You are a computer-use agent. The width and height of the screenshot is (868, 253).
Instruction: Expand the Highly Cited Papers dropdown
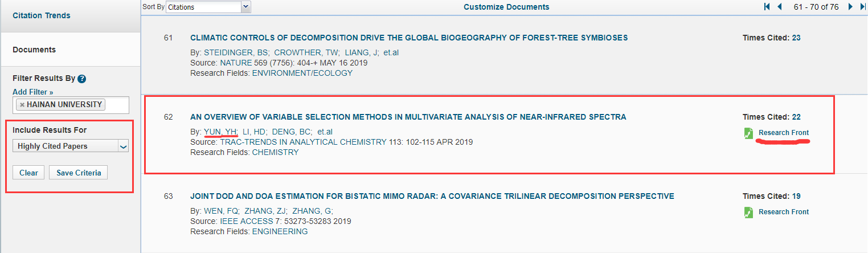[71, 146]
